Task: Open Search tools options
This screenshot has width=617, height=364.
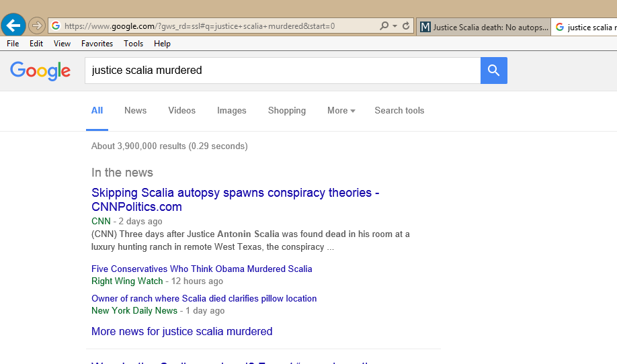Action: point(399,111)
